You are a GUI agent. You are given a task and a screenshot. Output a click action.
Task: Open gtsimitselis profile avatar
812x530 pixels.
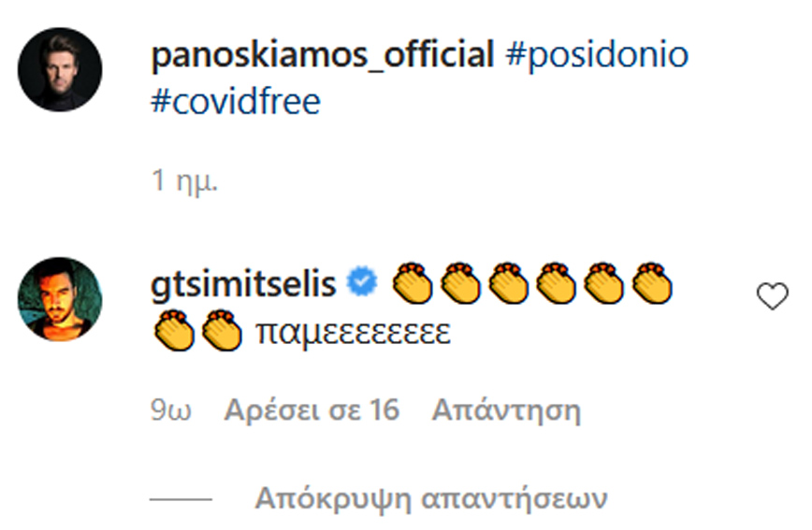click(60, 299)
